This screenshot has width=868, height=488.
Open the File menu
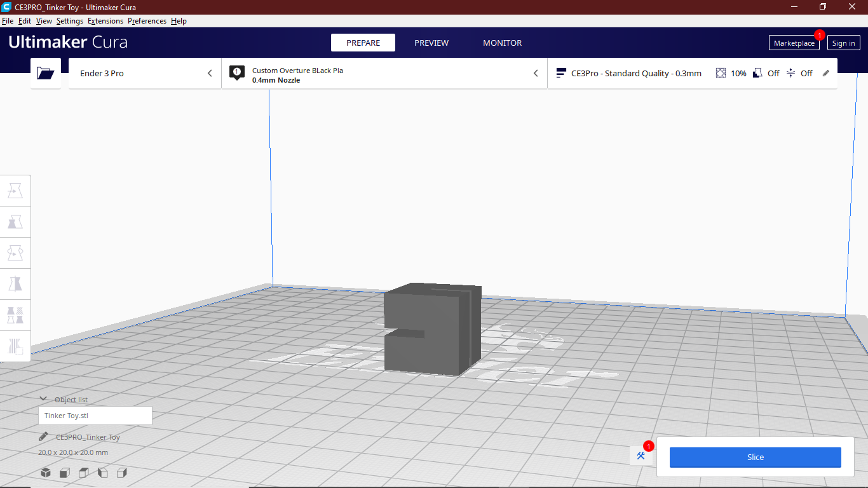[x=8, y=21]
